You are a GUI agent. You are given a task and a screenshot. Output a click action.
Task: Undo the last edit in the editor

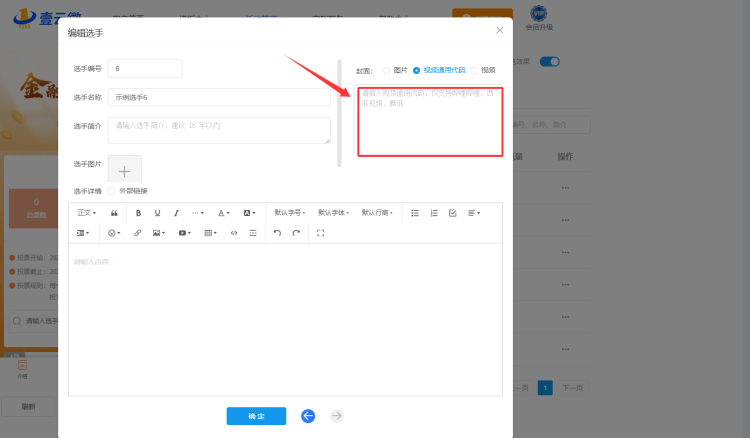point(277,233)
